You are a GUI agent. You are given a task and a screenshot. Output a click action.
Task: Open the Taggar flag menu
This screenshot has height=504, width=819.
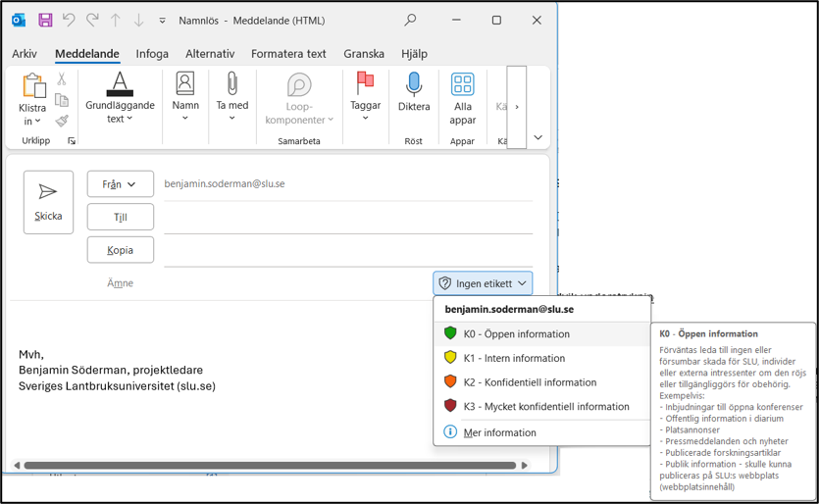coord(365,97)
